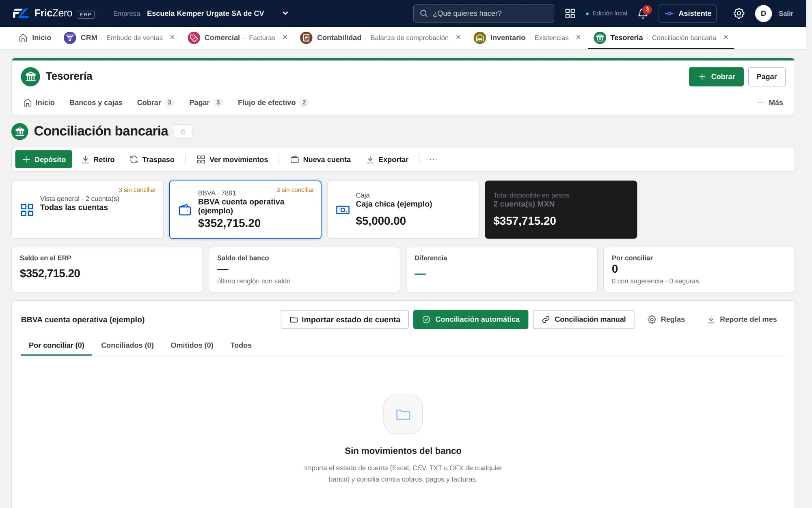
Task: Click the FricZero logo
Action: pos(53,13)
